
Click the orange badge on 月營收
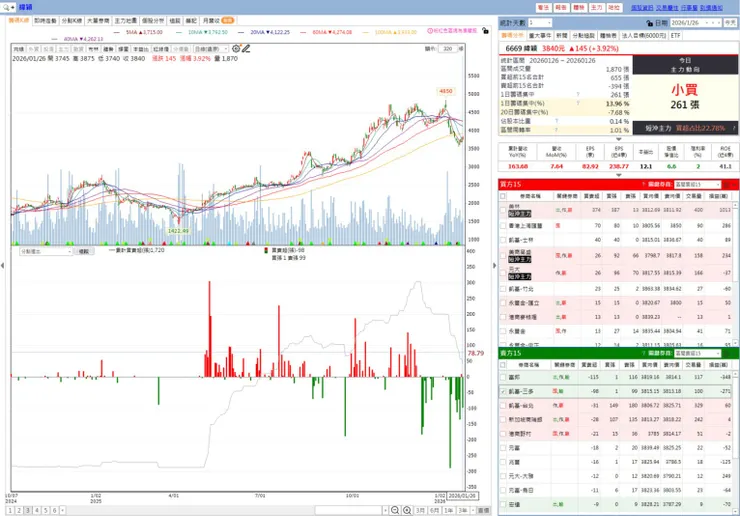tap(227, 21)
